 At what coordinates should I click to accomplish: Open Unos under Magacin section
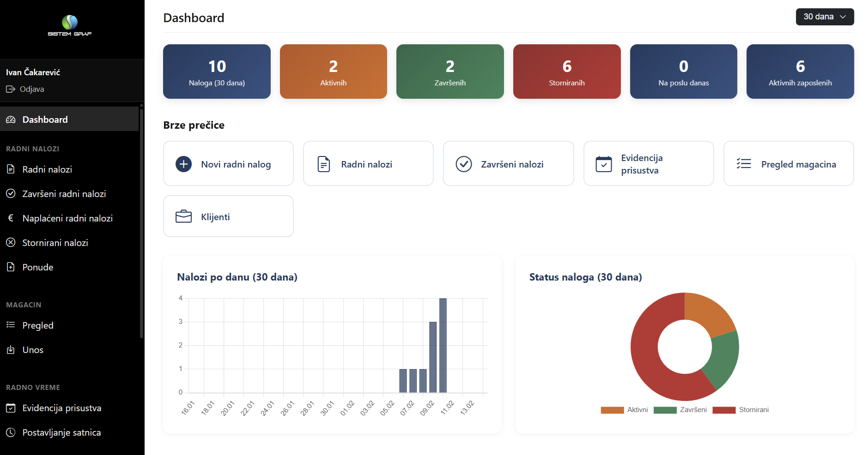(x=33, y=350)
